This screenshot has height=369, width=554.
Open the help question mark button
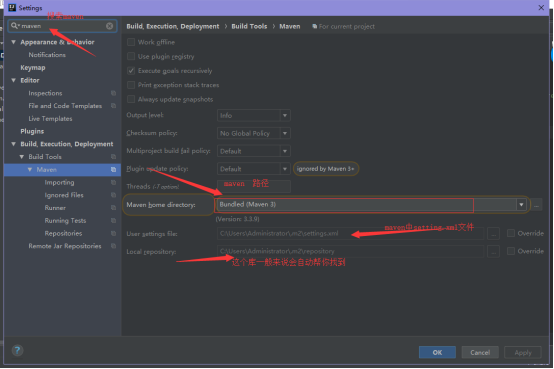[x=17, y=350]
